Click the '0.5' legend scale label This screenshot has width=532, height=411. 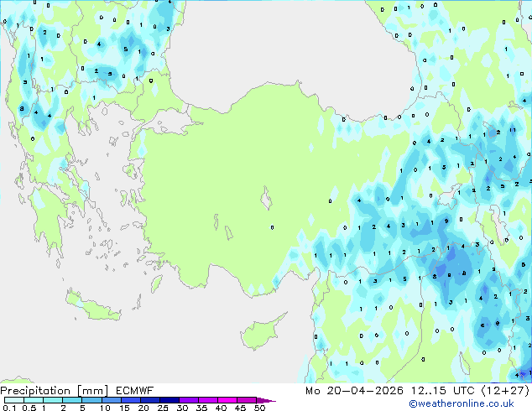pyautogui.click(x=29, y=408)
